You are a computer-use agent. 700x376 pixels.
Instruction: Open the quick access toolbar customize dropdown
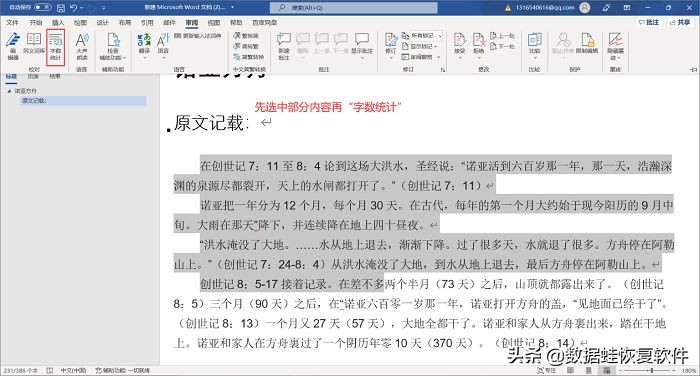coord(104,8)
